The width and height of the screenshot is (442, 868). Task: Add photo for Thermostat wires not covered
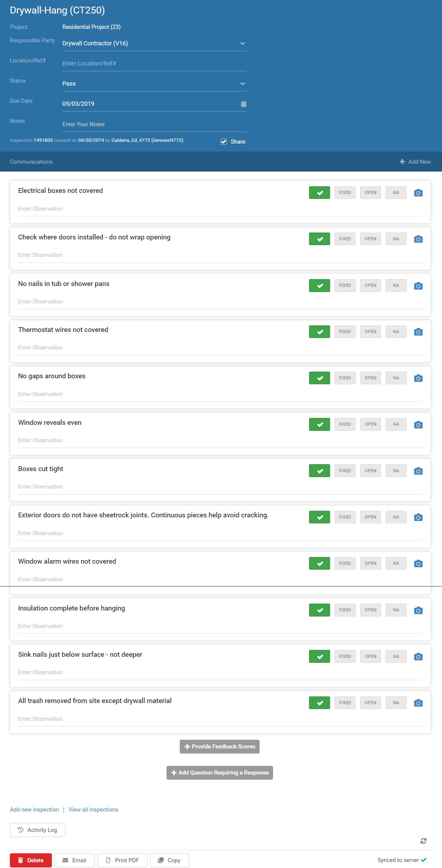point(418,332)
